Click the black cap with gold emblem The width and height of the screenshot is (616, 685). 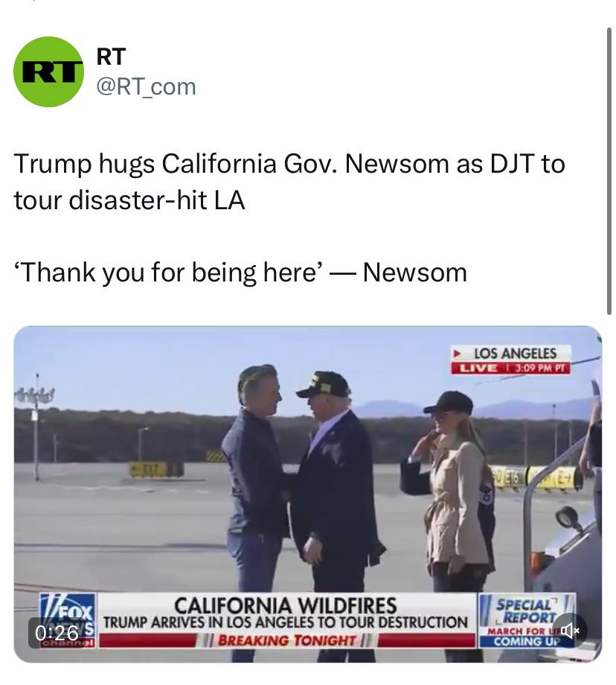point(322,384)
